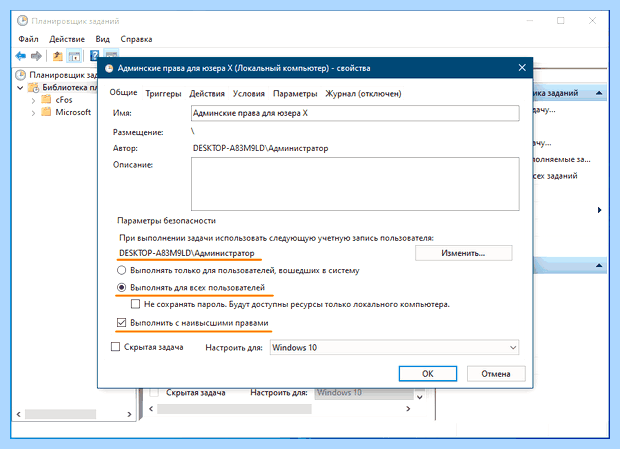Viewport: 620px width, 449px height.
Task: Open the Файл menu
Action: (28, 39)
